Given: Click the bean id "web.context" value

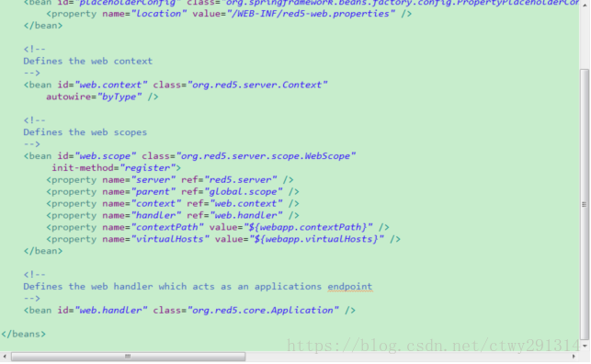Looking at the screenshot, I should 111,85.
